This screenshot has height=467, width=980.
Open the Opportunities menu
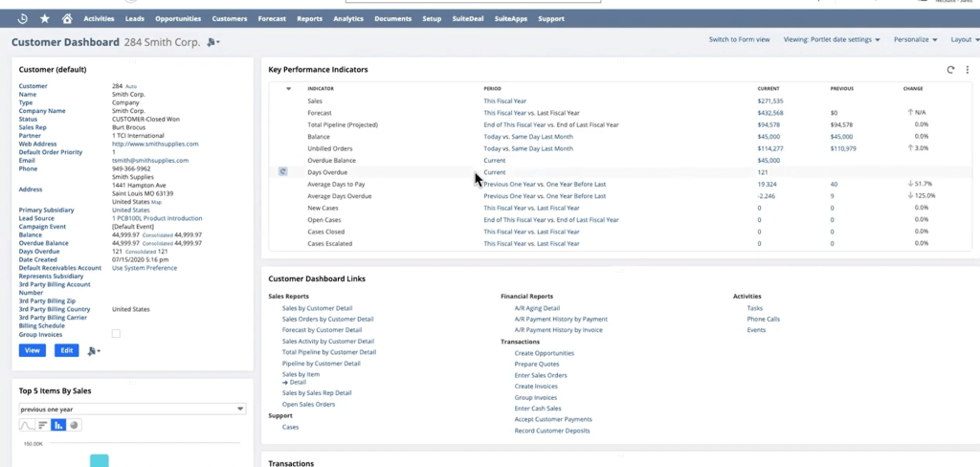pos(178,19)
